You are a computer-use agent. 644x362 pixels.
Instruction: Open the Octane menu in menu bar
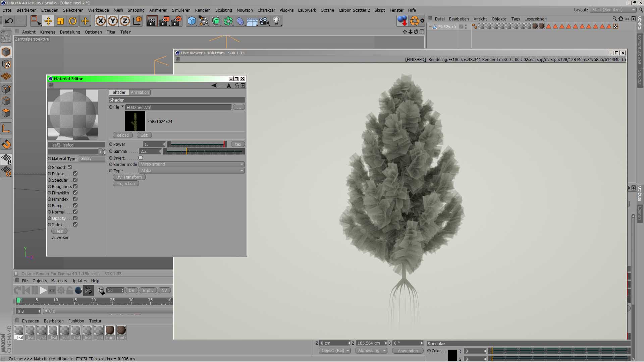(x=327, y=10)
